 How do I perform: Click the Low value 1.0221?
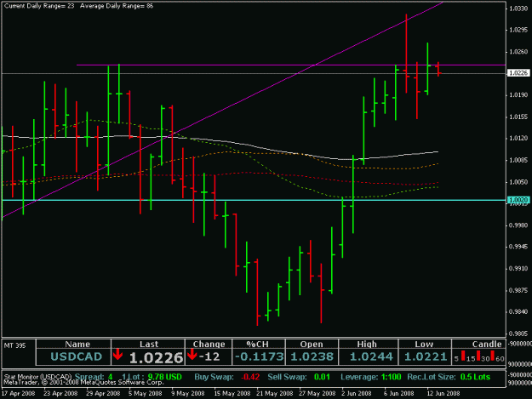tap(426, 356)
